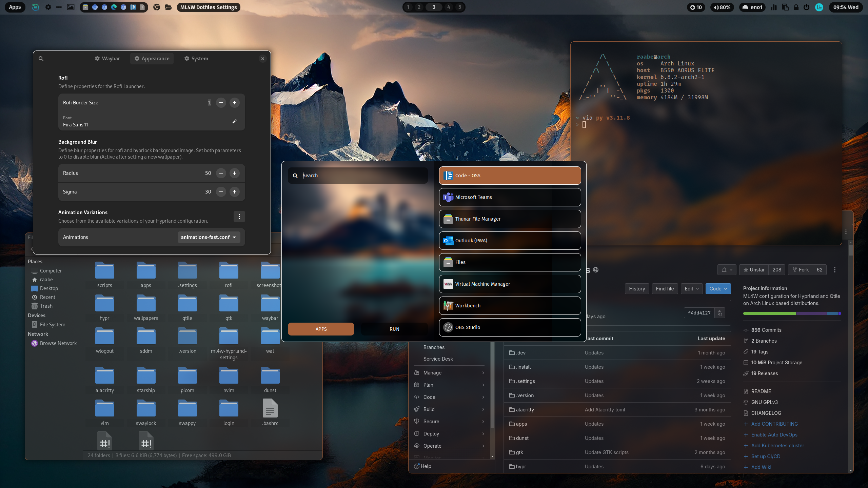The width and height of the screenshot is (868, 488).
Task: Switch to the RUN tab in the launcher
Action: tap(394, 329)
